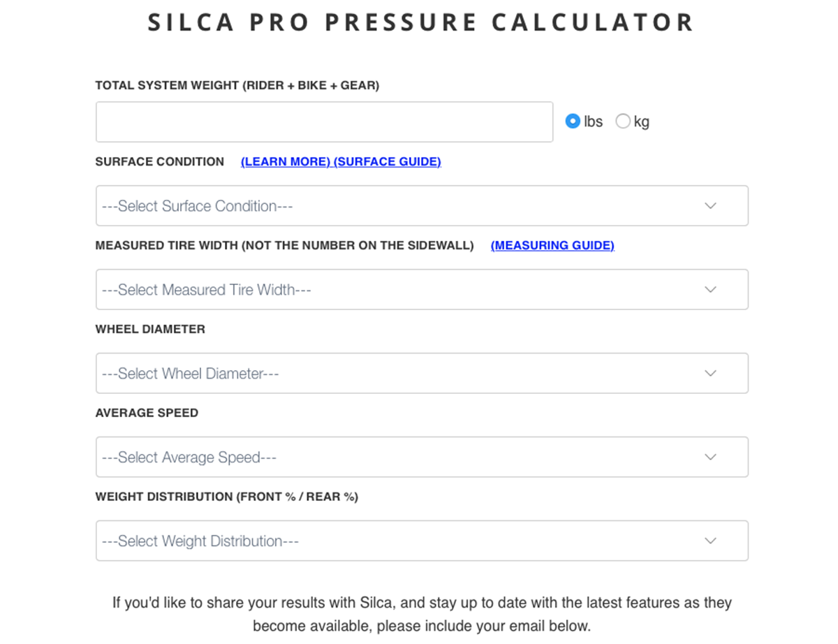Screen dimensions: 838x644
Task: Click the 'kg' unit label text
Action: (642, 122)
